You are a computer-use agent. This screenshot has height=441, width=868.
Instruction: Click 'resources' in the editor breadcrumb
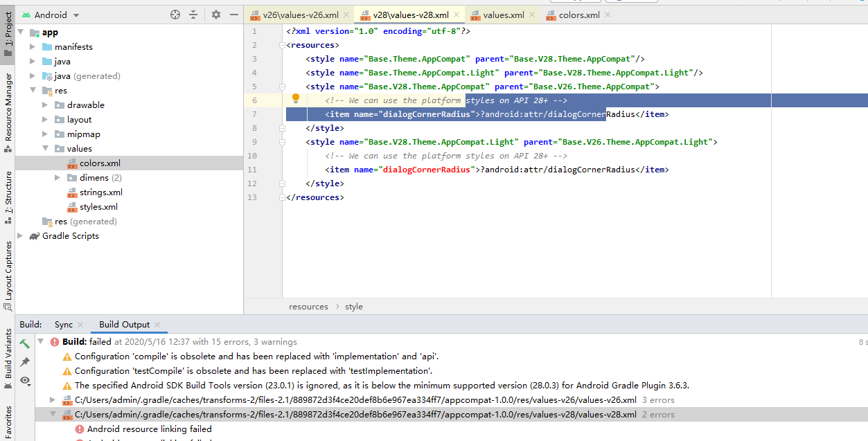(x=308, y=307)
